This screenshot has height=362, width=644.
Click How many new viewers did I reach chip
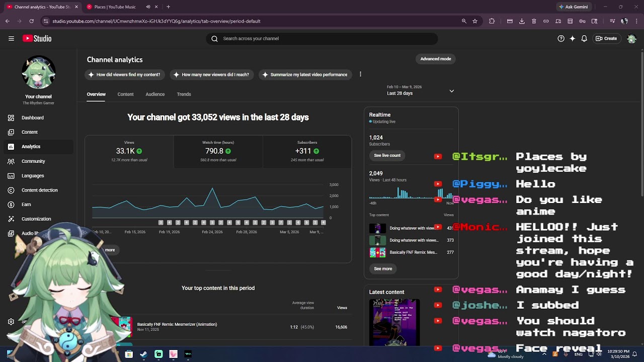211,74
